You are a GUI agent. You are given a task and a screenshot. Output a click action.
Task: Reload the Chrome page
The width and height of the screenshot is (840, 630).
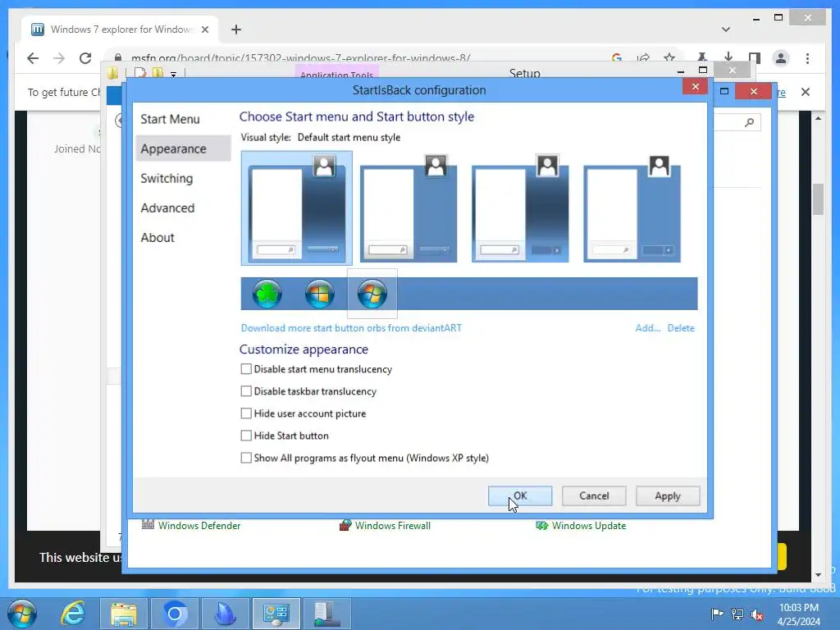(x=85, y=58)
